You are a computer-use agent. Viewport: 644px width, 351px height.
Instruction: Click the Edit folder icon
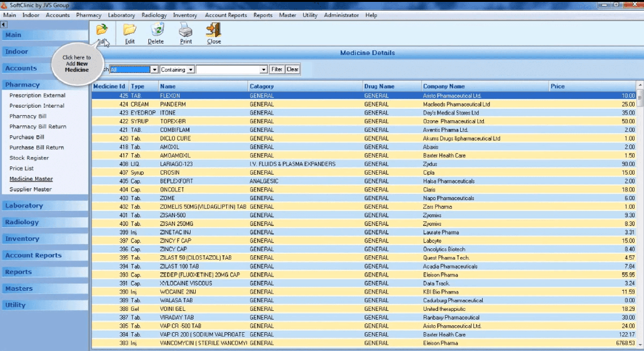[129, 29]
